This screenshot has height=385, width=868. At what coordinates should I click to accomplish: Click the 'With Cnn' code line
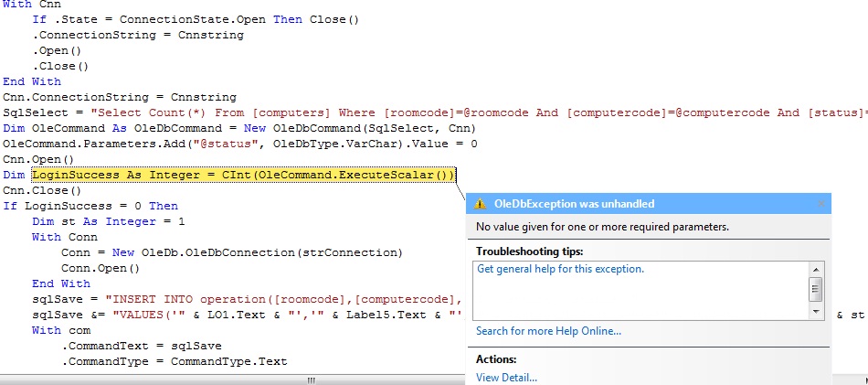pos(32,5)
